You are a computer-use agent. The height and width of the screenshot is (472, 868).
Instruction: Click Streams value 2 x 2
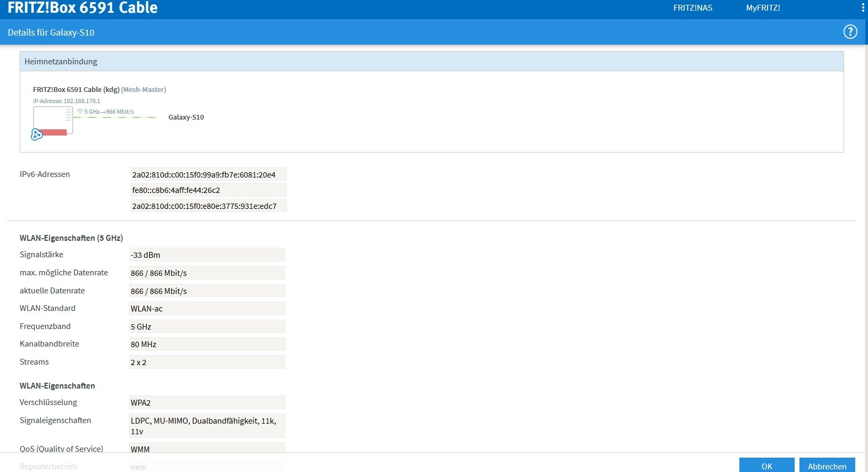click(207, 362)
